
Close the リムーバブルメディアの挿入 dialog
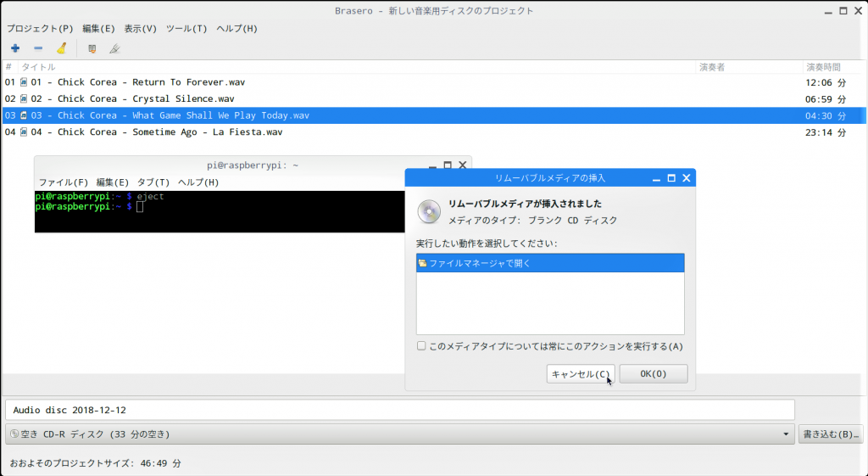pyautogui.click(x=687, y=178)
